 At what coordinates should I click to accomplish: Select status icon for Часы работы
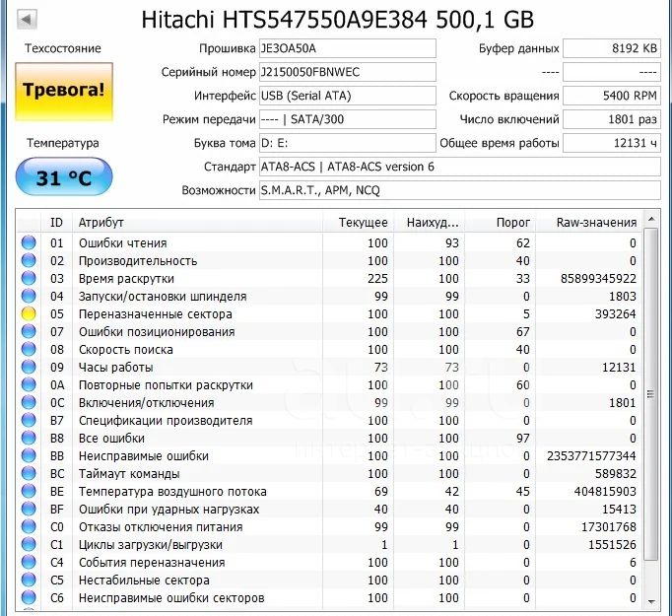29,367
